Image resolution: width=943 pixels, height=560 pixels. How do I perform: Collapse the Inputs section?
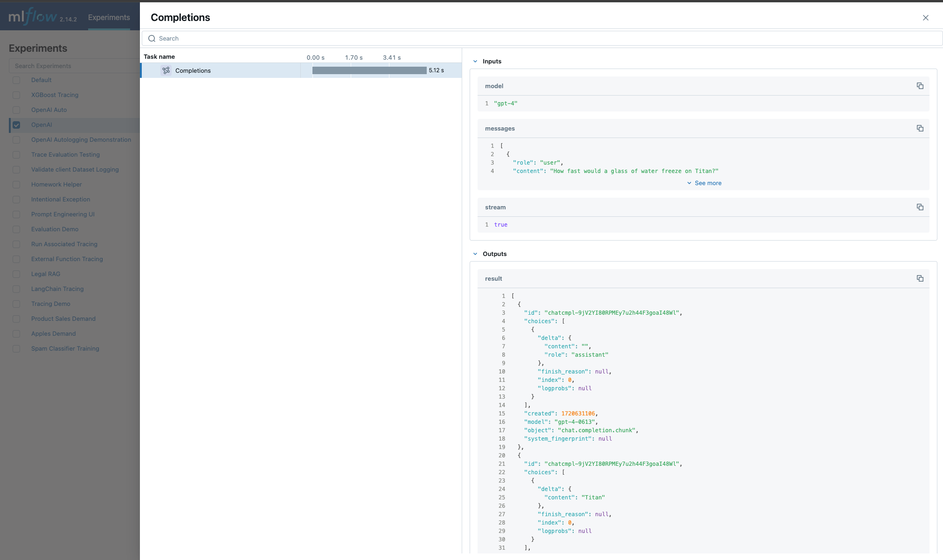click(x=475, y=61)
